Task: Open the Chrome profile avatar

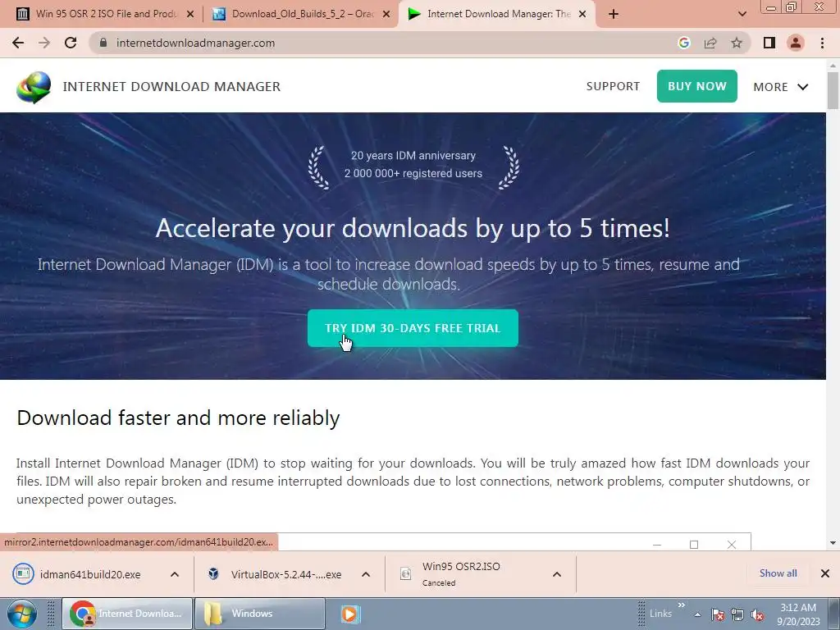Action: tap(796, 43)
